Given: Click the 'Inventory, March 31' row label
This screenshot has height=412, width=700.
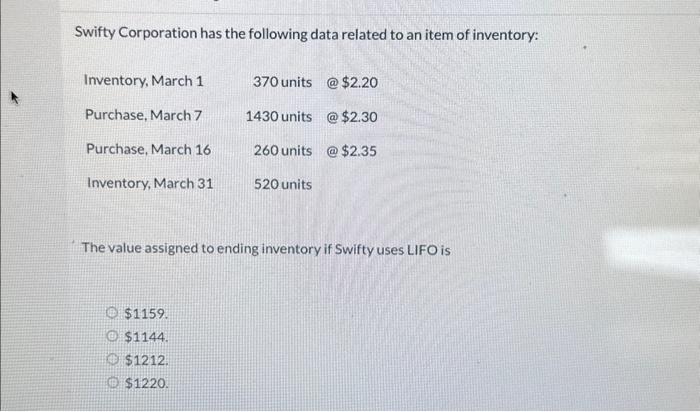Looking at the screenshot, I should coord(150,184).
